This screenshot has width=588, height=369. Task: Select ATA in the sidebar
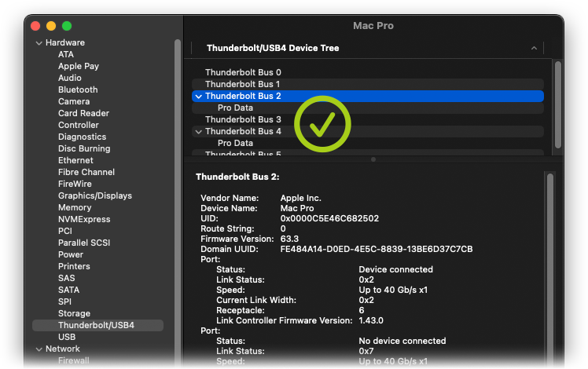pos(66,54)
